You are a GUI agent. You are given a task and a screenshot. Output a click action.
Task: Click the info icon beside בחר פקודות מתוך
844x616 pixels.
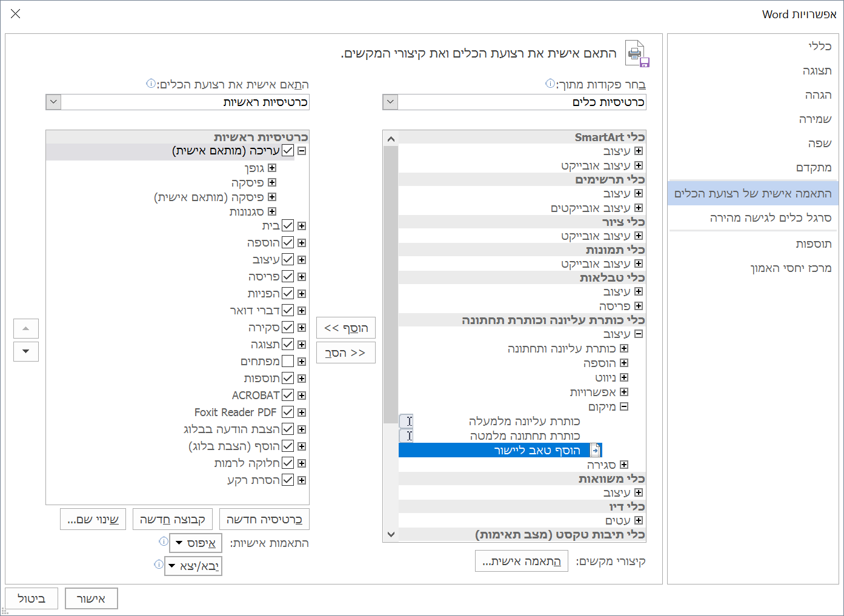click(549, 84)
